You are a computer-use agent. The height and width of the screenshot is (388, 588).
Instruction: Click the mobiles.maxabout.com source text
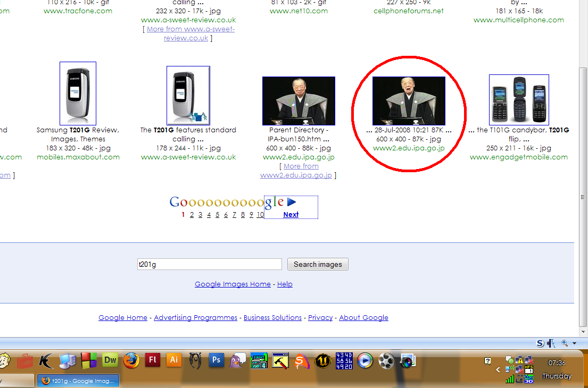78,157
